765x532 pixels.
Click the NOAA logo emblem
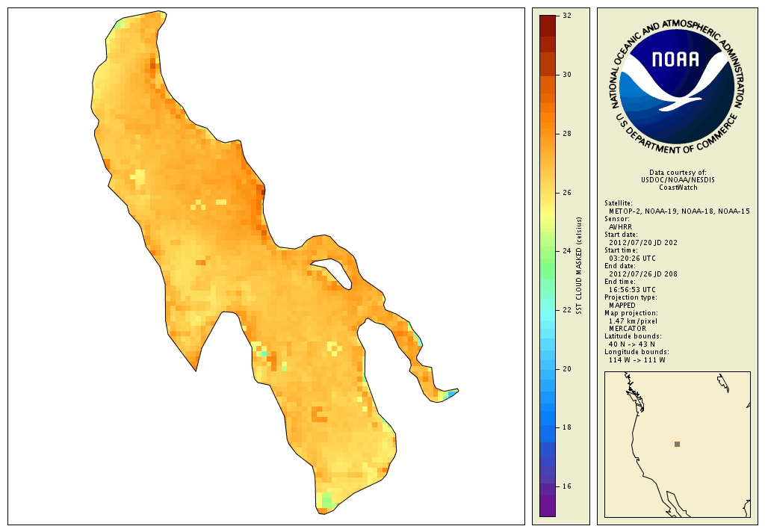tap(678, 87)
